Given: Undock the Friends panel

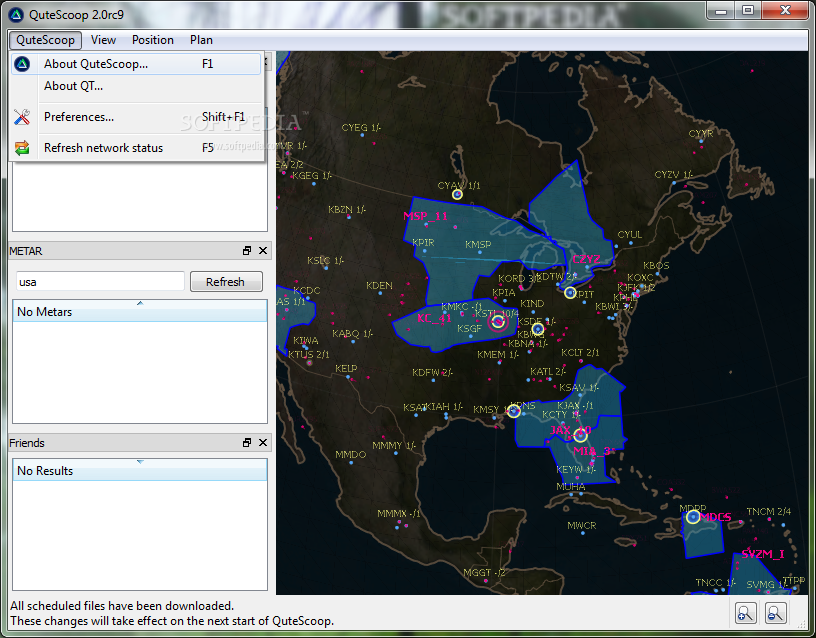Looking at the screenshot, I should click(x=247, y=443).
